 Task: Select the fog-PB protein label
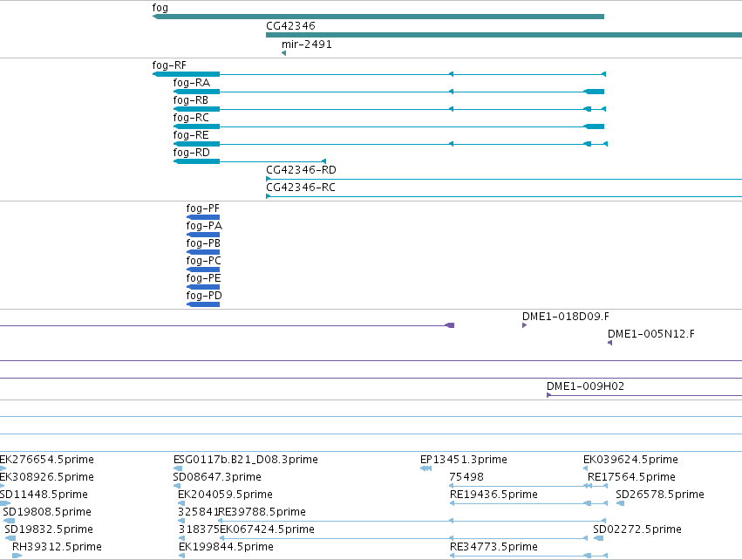[203, 242]
